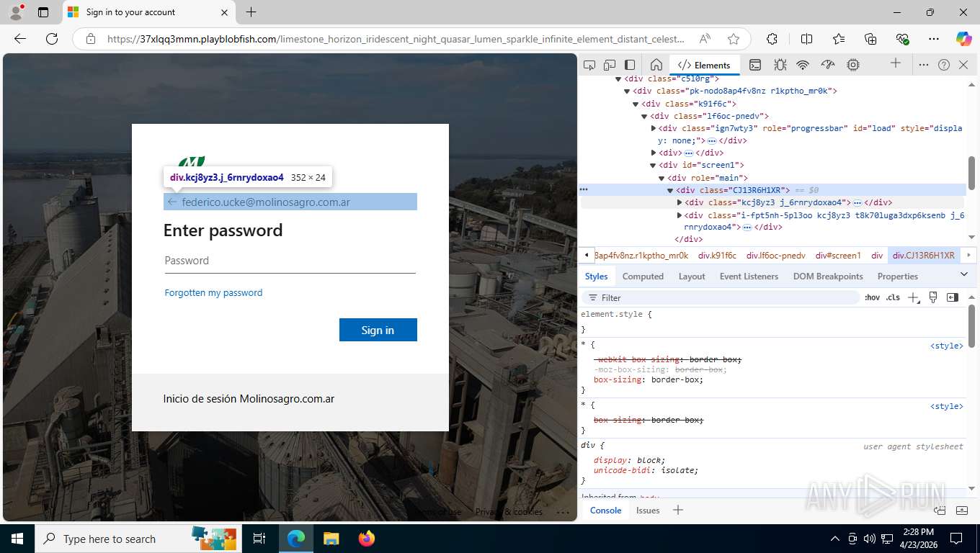The image size is (980, 553).
Task: Open the Event Listeners tab
Action: [749, 276]
